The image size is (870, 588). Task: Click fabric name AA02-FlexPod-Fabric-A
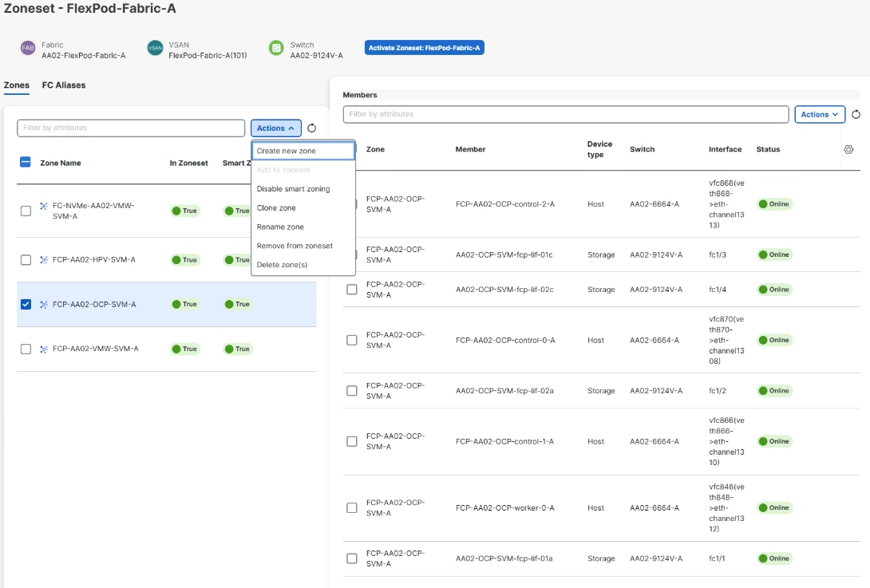(83, 56)
